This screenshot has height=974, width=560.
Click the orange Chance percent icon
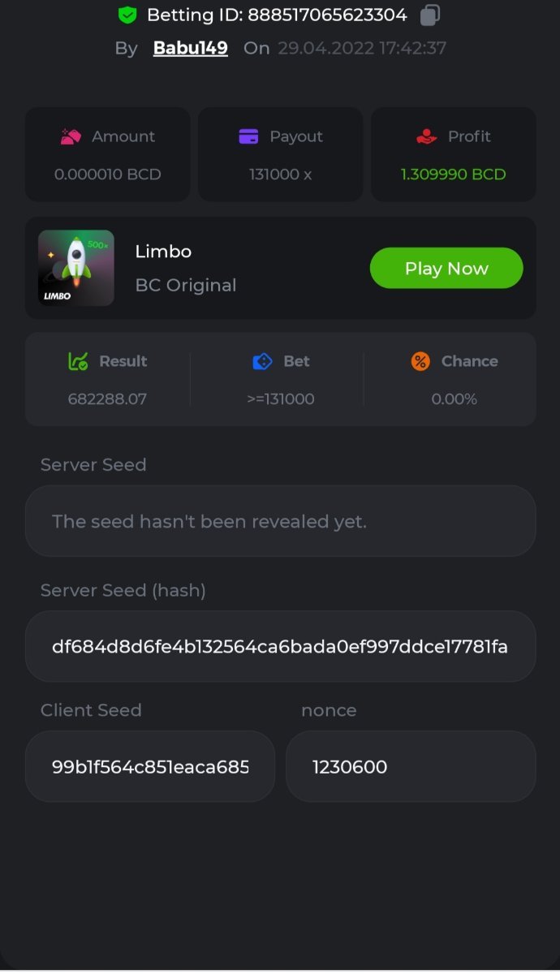click(420, 361)
